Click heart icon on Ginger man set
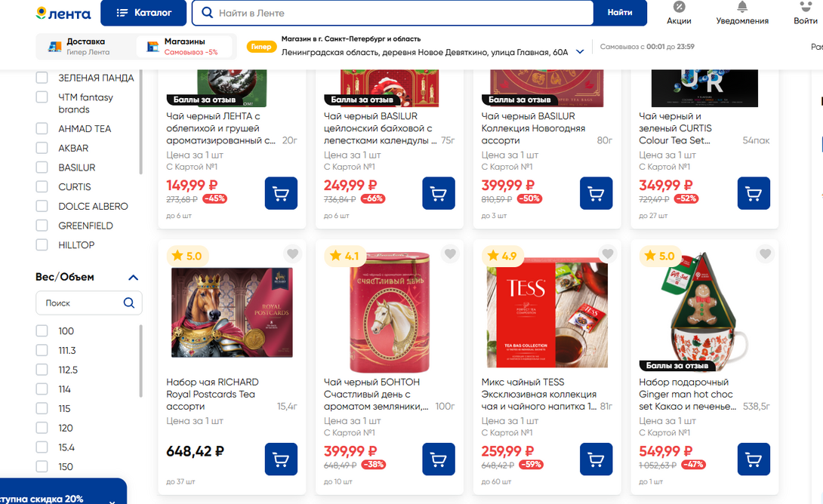 point(765,254)
